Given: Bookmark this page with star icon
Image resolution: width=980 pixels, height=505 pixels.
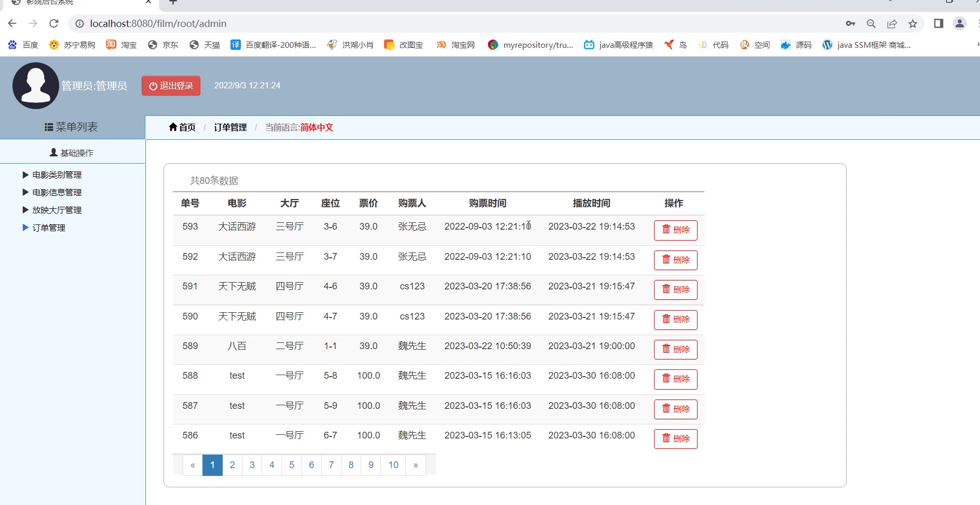Looking at the screenshot, I should [x=913, y=23].
